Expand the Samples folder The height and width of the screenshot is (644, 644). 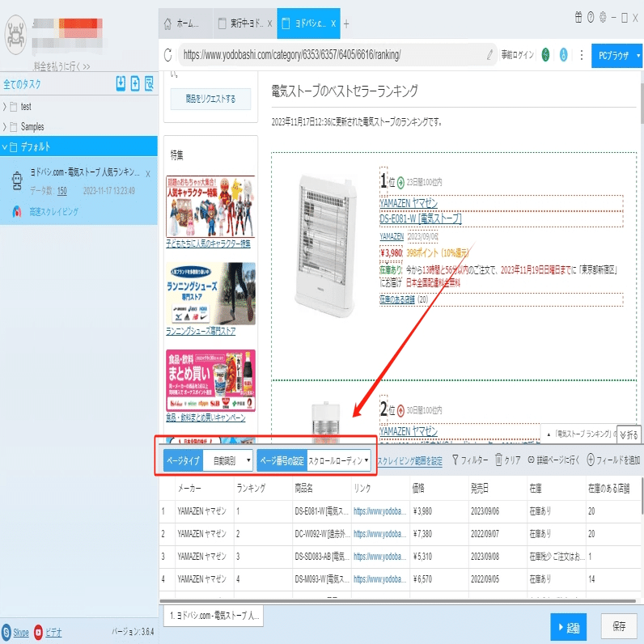pos(5,126)
